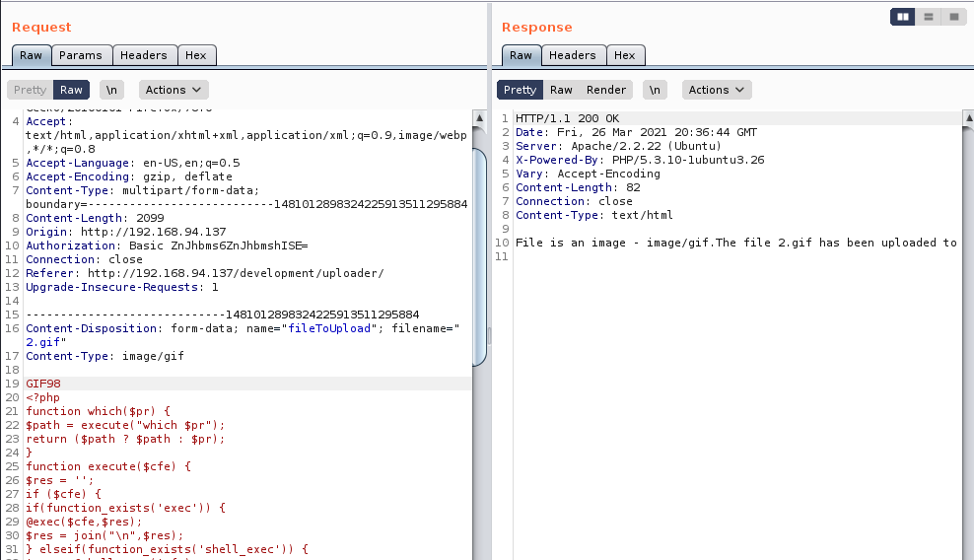Viewport: 974px width, 560px height.
Task: Click the function execute($cfe) line
Action: tap(108, 466)
